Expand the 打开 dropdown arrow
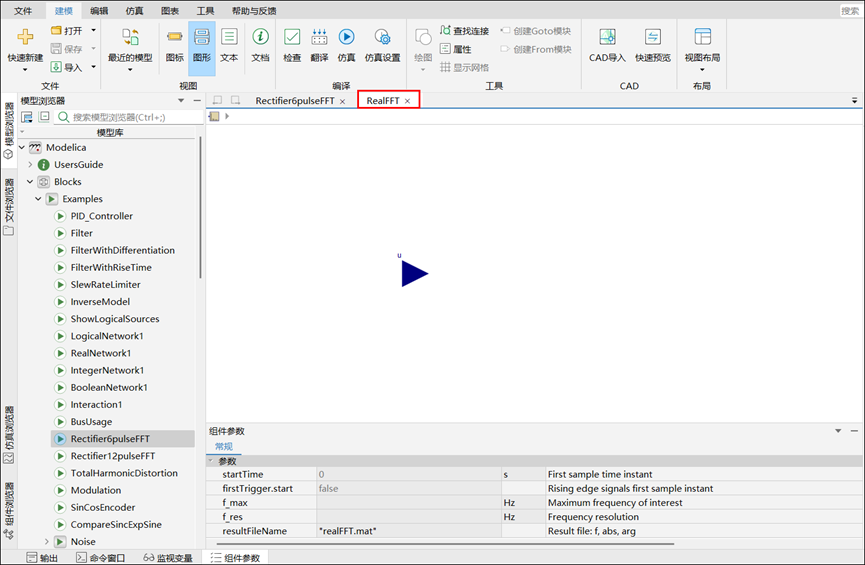 tap(93, 30)
